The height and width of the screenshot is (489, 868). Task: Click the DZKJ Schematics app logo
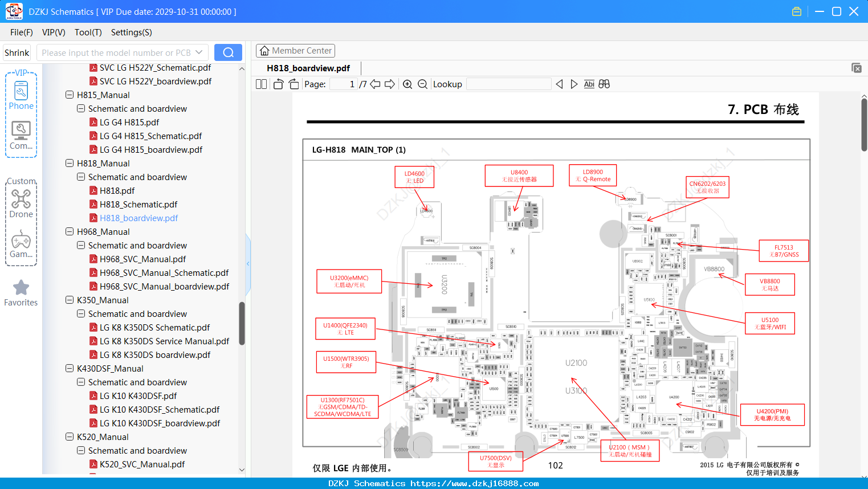click(x=14, y=11)
